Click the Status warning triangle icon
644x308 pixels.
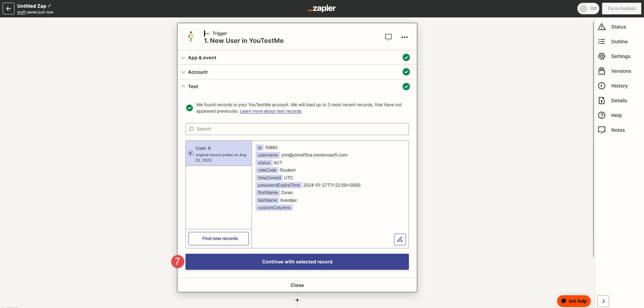pos(602,27)
